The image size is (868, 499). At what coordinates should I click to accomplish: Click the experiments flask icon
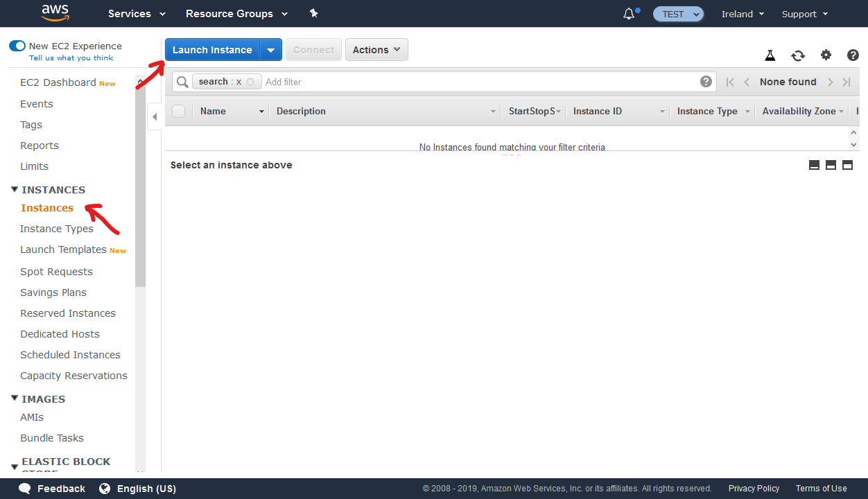click(770, 55)
